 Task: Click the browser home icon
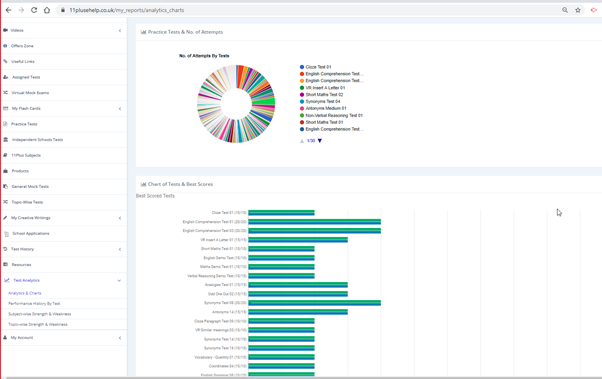click(x=47, y=10)
